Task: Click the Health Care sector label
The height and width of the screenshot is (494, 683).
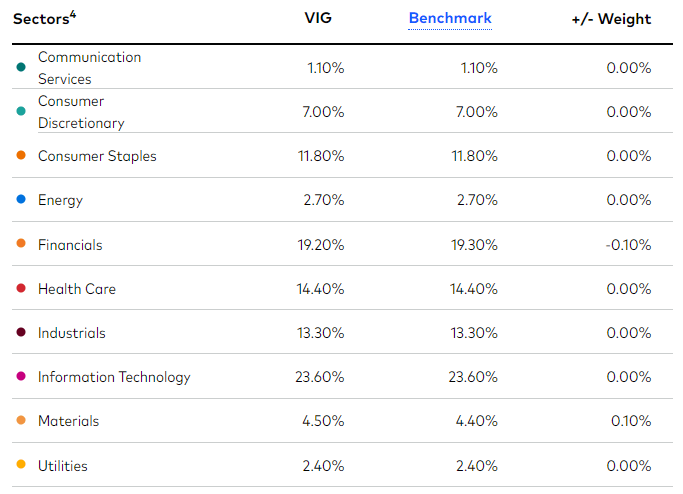Action: [x=77, y=289]
